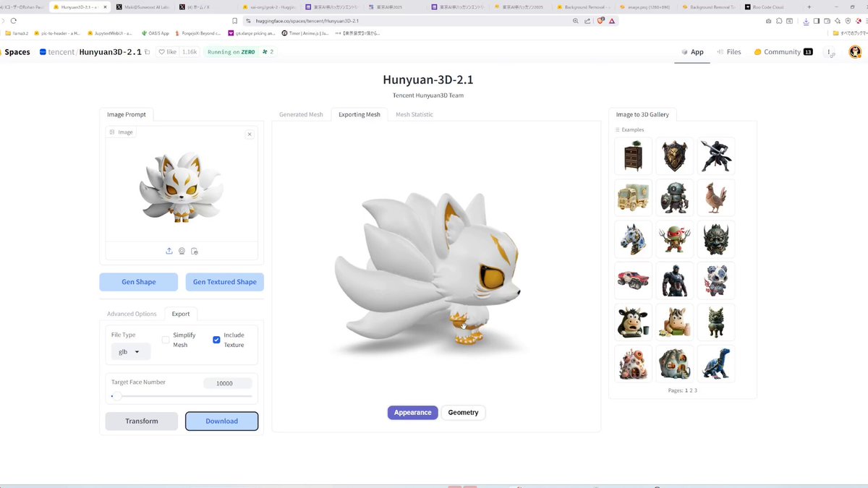The height and width of the screenshot is (488, 868).
Task: Select the Exporting Mesh tab
Action: pos(359,114)
